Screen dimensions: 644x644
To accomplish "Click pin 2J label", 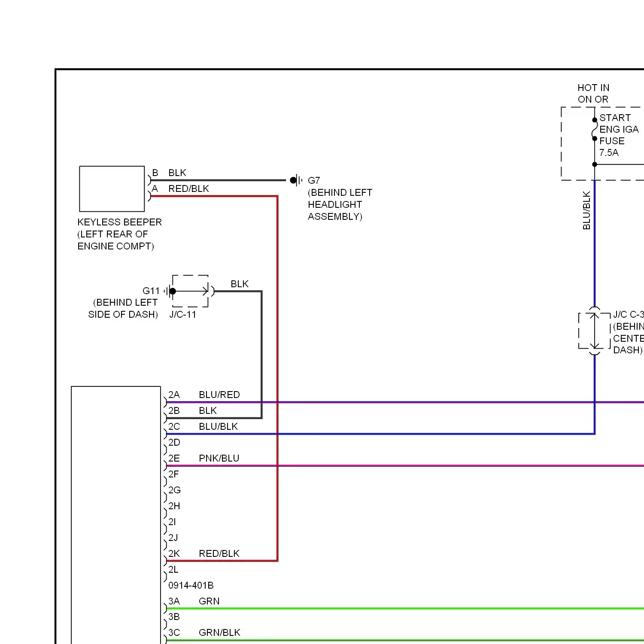I will (173, 538).
